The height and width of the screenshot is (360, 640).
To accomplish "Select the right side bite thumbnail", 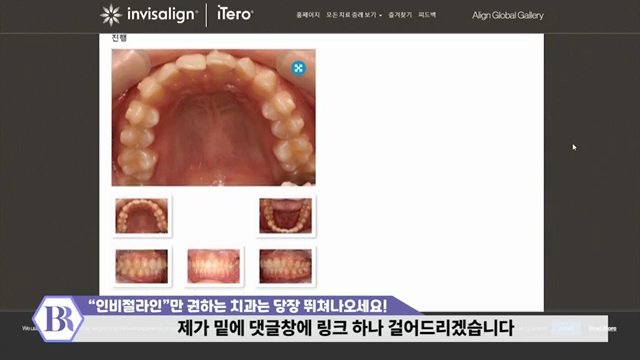I will tap(142, 266).
